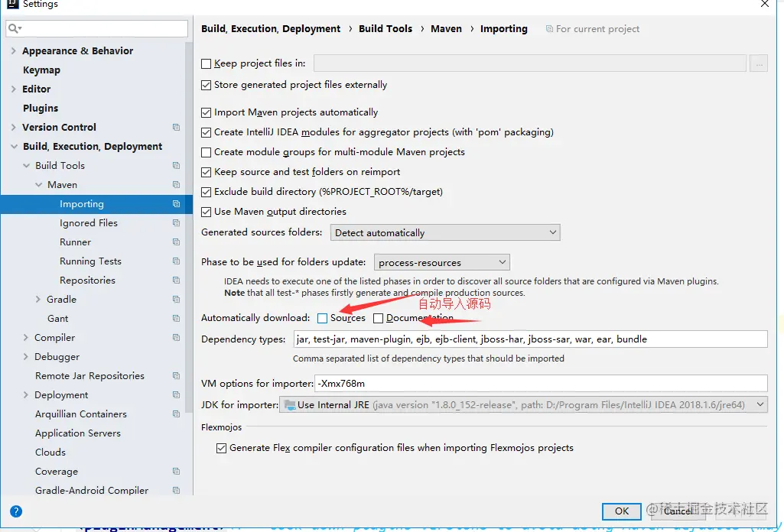Click the project-level icon beside Repositories
784x532 pixels.
[x=176, y=281]
